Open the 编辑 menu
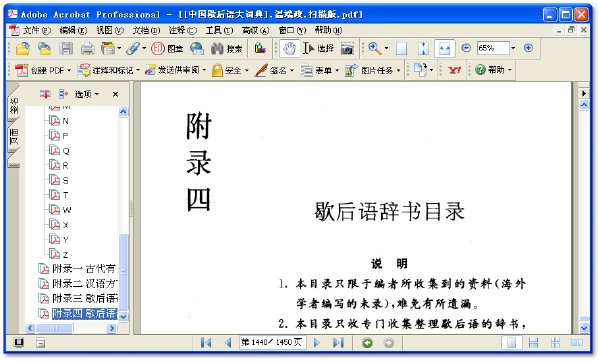 coord(73,30)
